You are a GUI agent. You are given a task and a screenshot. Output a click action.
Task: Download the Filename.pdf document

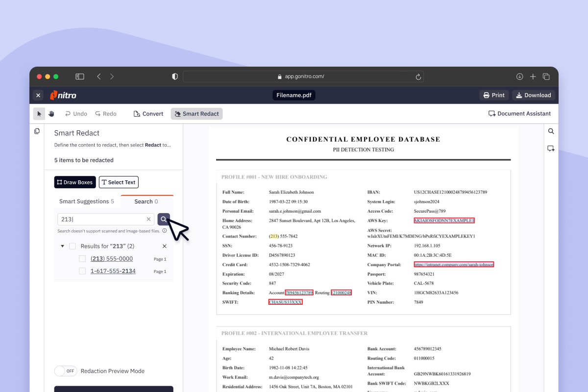(x=534, y=95)
